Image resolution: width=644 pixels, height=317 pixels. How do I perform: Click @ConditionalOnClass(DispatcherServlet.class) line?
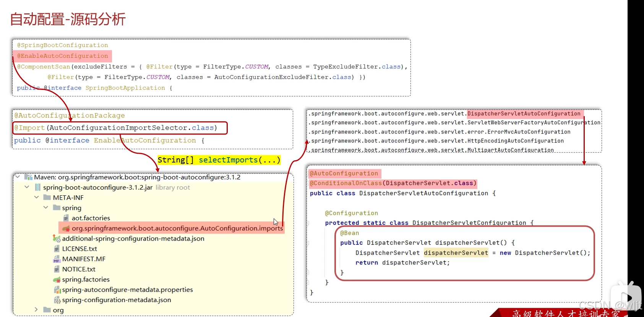(x=393, y=183)
